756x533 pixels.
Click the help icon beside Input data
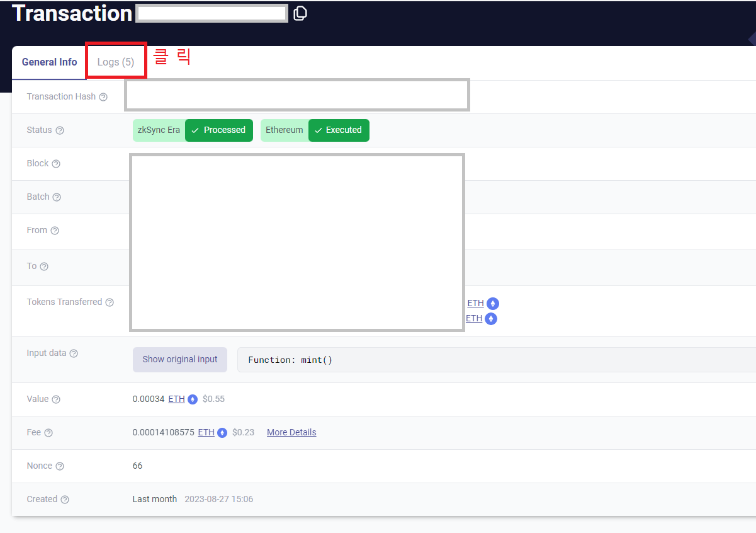pyautogui.click(x=74, y=353)
